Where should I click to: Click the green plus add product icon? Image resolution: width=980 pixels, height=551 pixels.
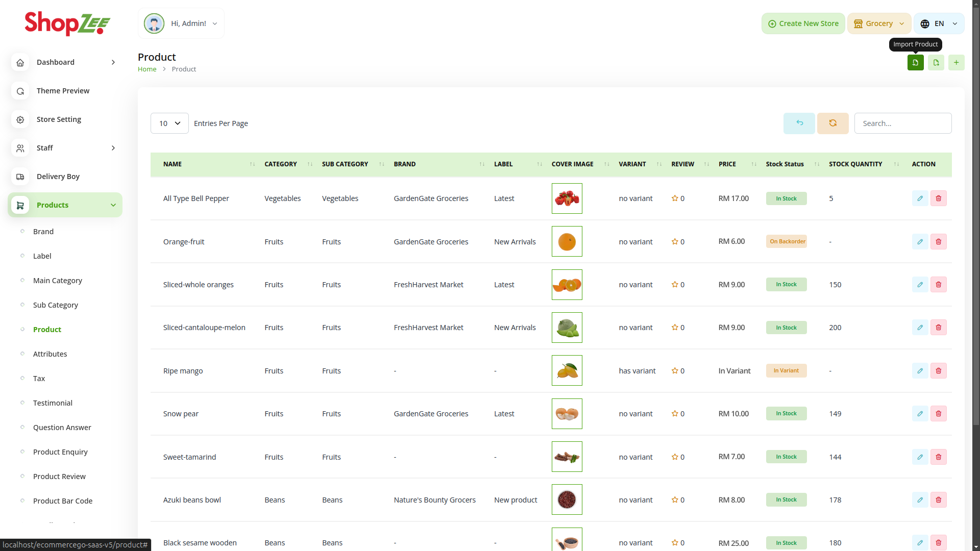click(956, 63)
